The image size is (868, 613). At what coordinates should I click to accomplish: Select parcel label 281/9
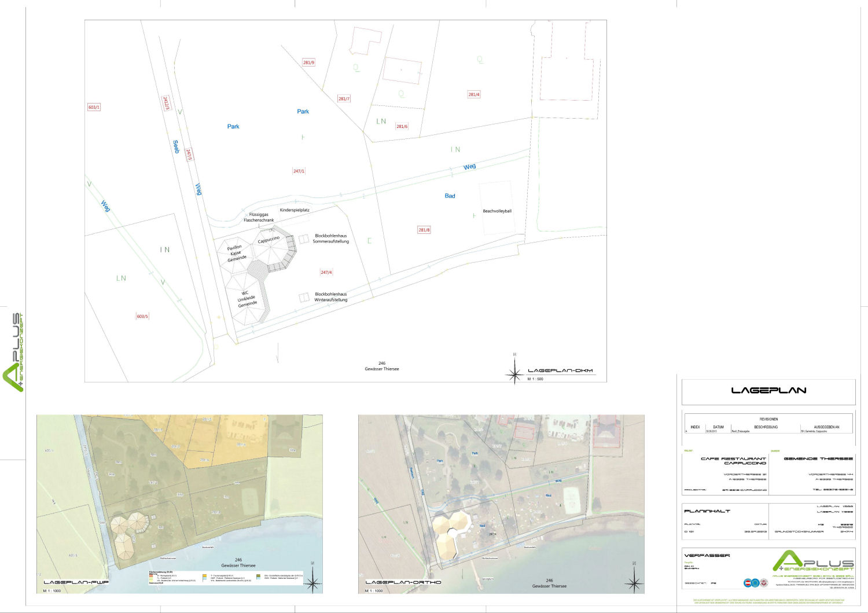click(x=308, y=63)
